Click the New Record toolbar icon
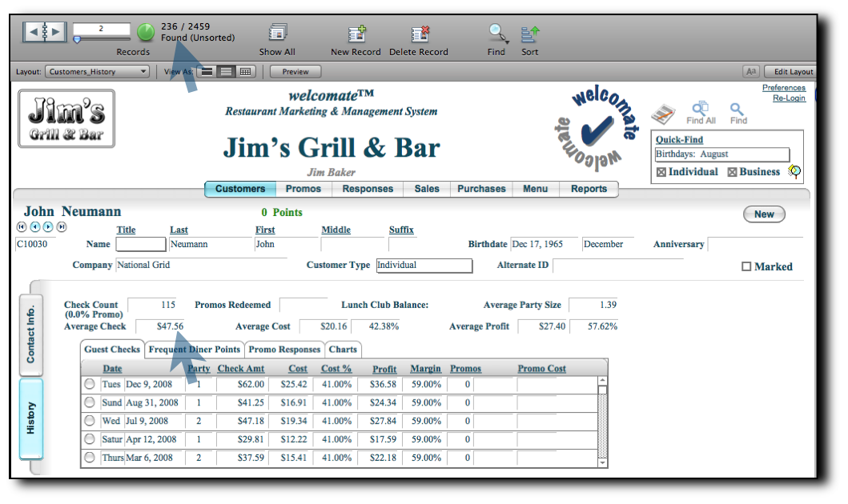The image size is (848, 504). (x=356, y=34)
